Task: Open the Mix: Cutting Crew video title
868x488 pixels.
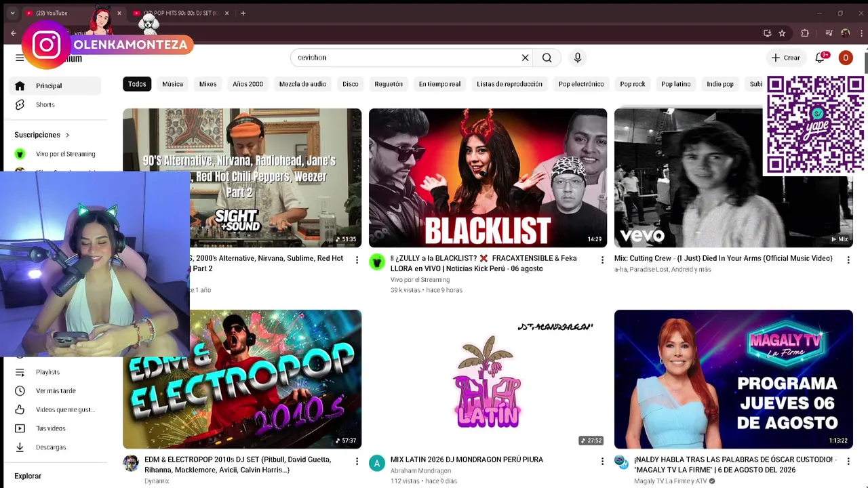Action: tap(724, 258)
